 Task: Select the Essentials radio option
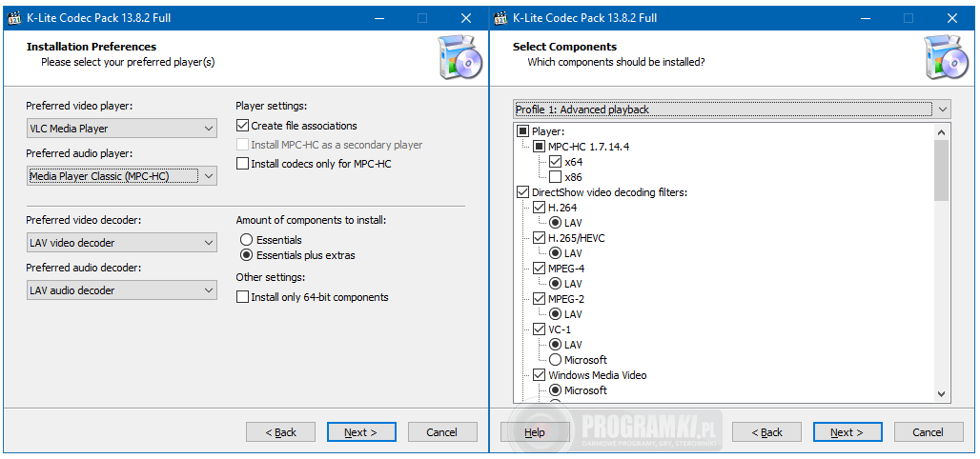pos(246,240)
